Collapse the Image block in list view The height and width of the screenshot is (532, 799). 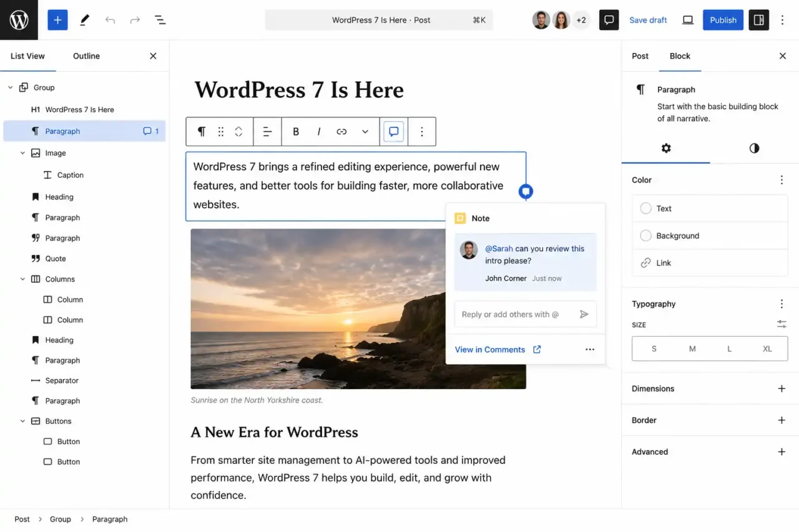tap(22, 153)
